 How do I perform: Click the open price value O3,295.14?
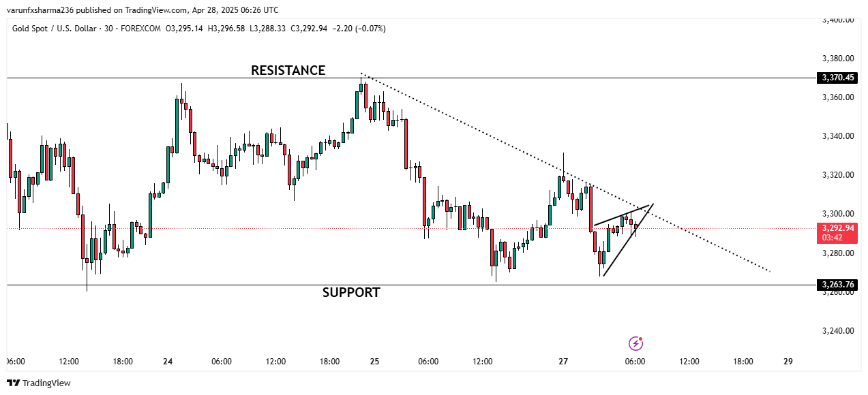pos(185,29)
